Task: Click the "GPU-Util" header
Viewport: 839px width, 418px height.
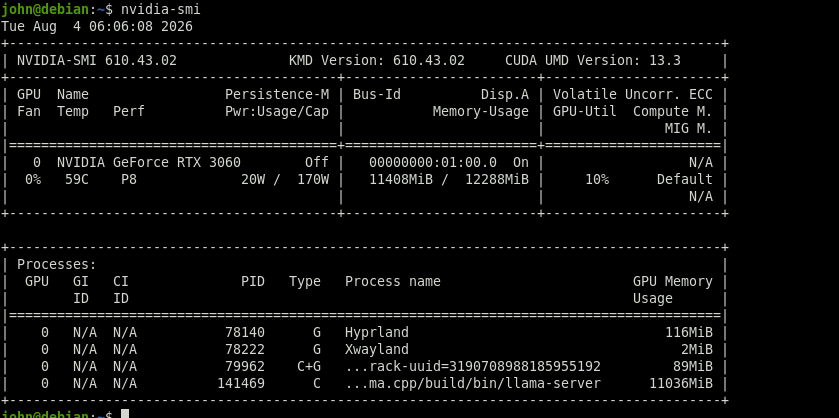Action: (x=584, y=112)
